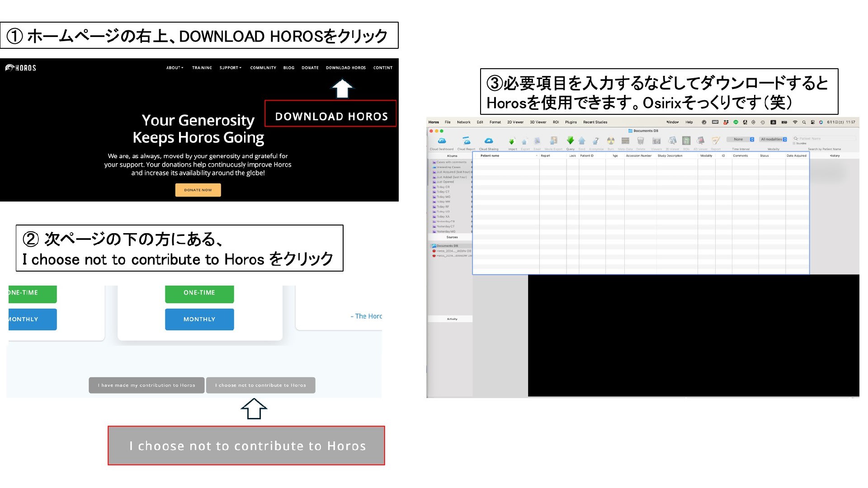The height and width of the screenshot is (488, 868).
Task: Select the Cases with comments album
Action: tap(450, 162)
